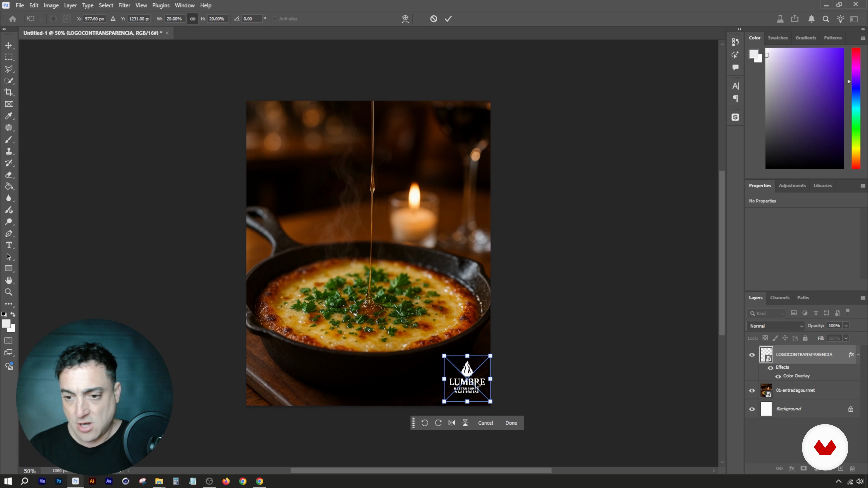
Task: Select the Horizontal Type tool
Action: [9, 245]
